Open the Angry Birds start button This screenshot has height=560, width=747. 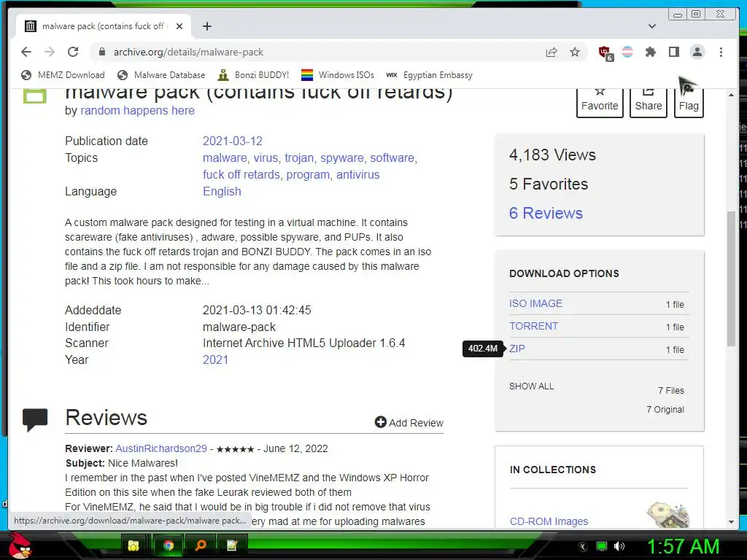[x=20, y=545]
